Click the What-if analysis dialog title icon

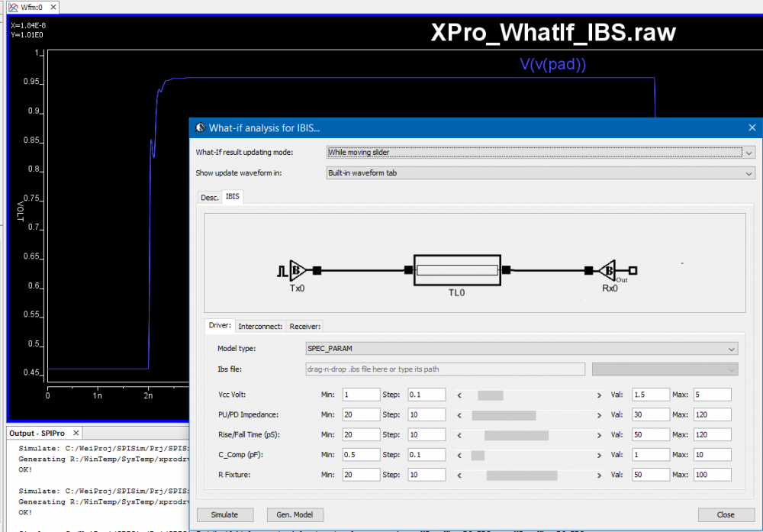[201, 127]
